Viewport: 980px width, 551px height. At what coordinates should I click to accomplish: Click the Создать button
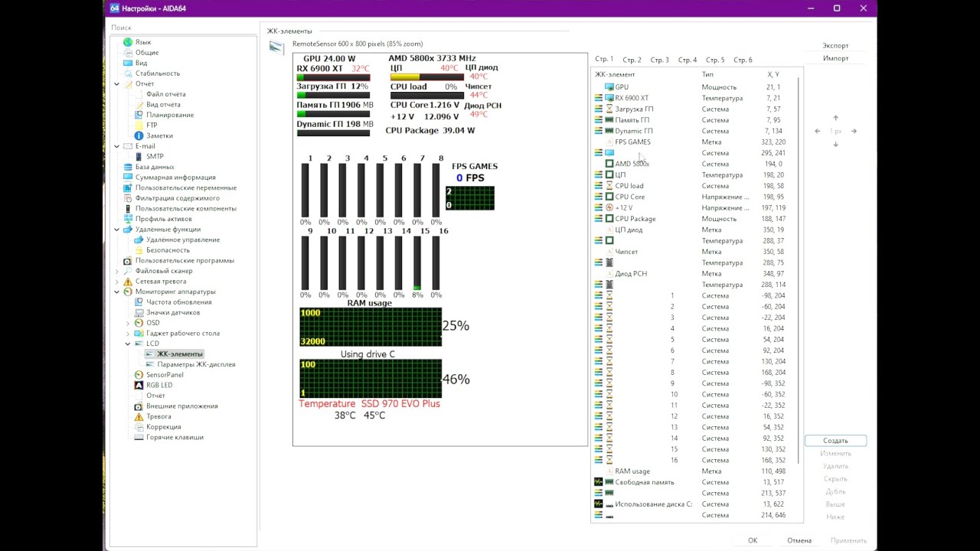[x=835, y=441]
